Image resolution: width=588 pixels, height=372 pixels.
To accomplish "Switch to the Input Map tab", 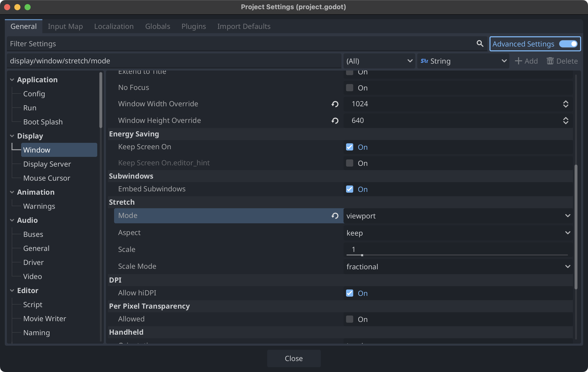I will coord(65,26).
